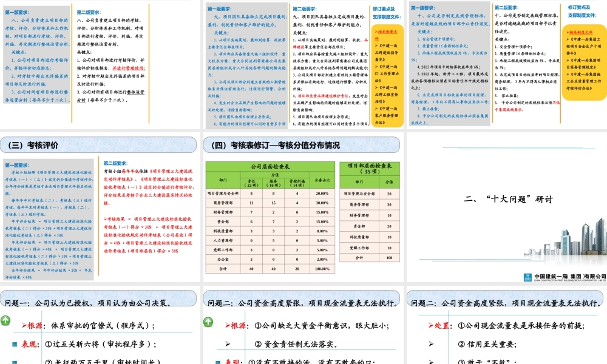
Task: Click the green up-arrow icon on the 问题一 slide
Action: (5, 320)
